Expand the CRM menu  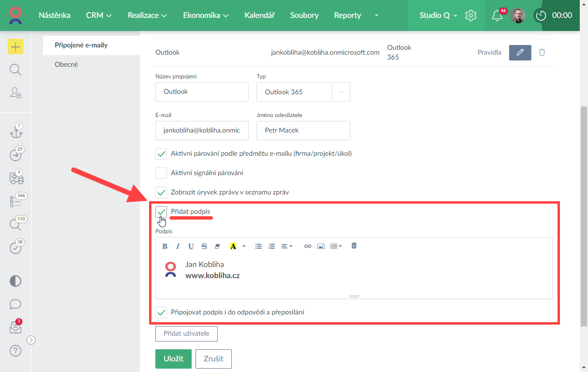click(x=99, y=15)
